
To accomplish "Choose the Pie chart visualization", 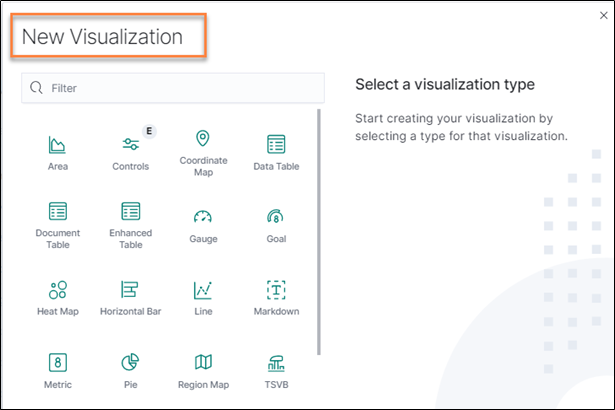I will tap(131, 371).
